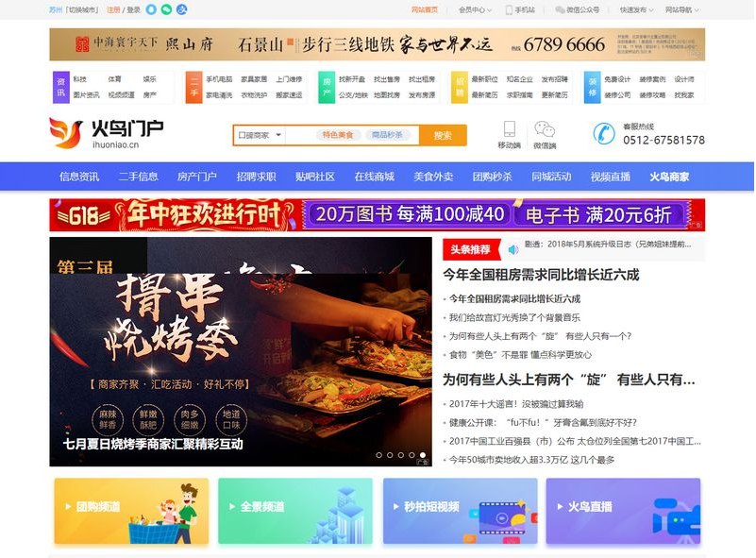This screenshot has height=558, width=756.
Task: Click the yellow 招聘 category block
Action: pyautogui.click(x=460, y=87)
